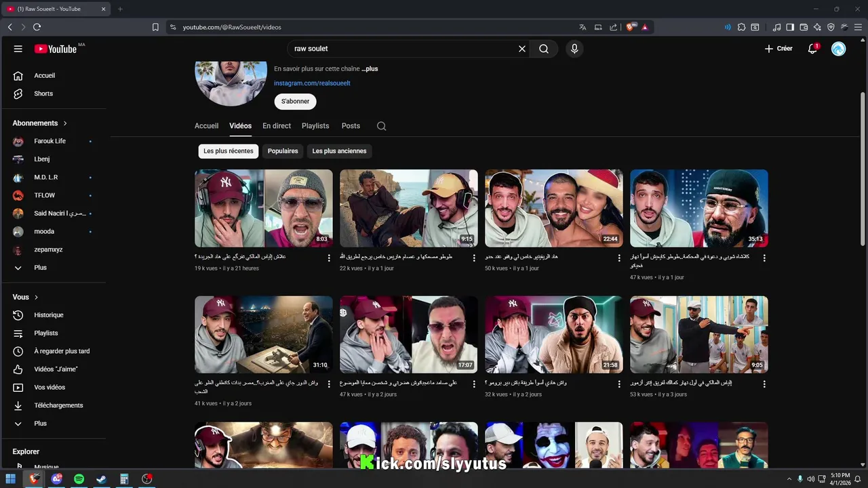Screen dimensions: 868x488
Task: Open options menu for the 9:05 video
Action: pyautogui.click(x=764, y=384)
